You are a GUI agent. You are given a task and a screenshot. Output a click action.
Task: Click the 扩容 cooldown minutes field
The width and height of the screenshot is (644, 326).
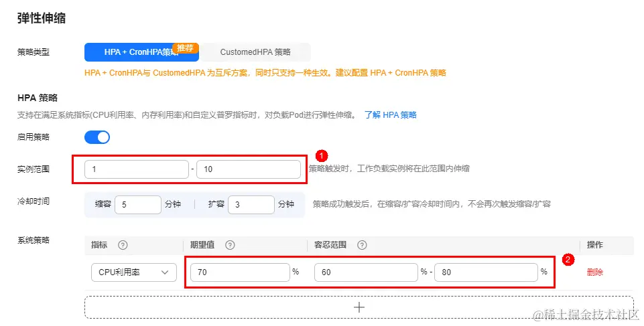(251, 204)
